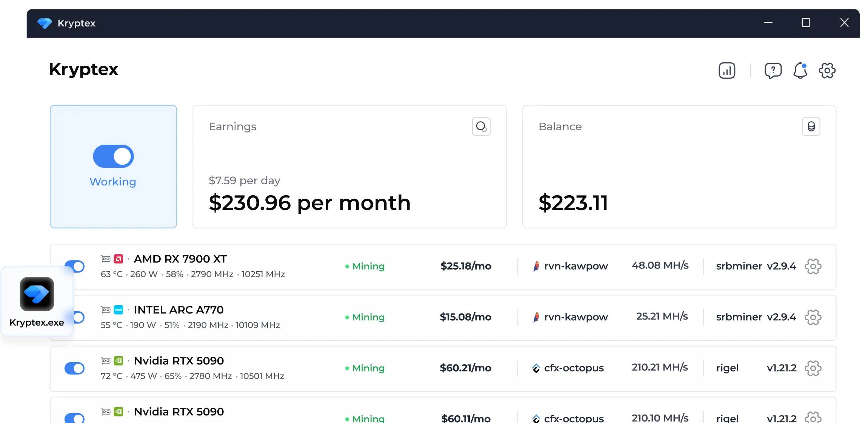Open settings gear for $60.21/mo RTX 5090
The image size is (868, 423).
point(813,368)
